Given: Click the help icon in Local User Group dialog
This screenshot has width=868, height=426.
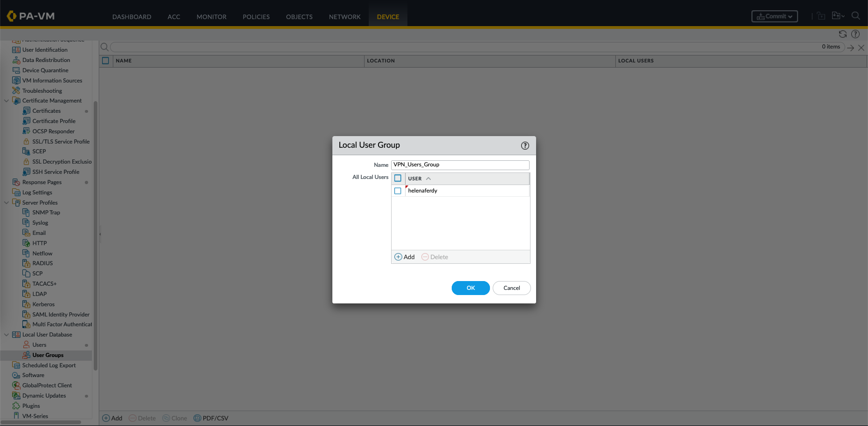Looking at the screenshot, I should 525,145.
